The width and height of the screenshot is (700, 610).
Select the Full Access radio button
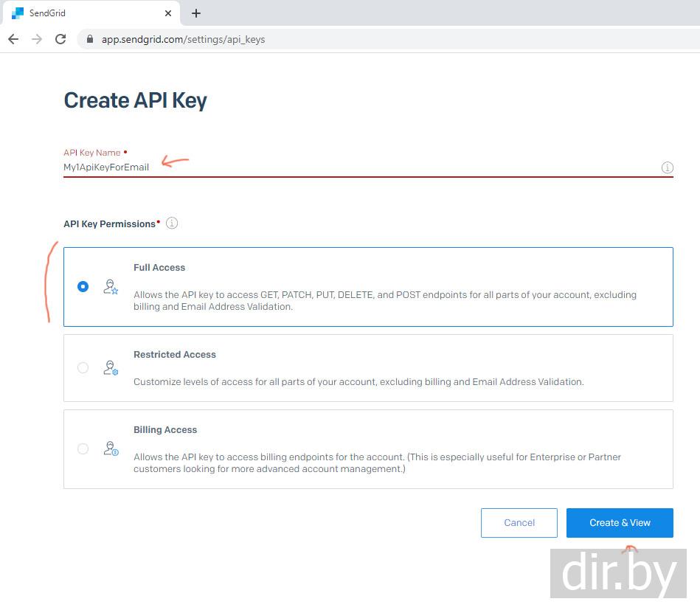(x=83, y=287)
